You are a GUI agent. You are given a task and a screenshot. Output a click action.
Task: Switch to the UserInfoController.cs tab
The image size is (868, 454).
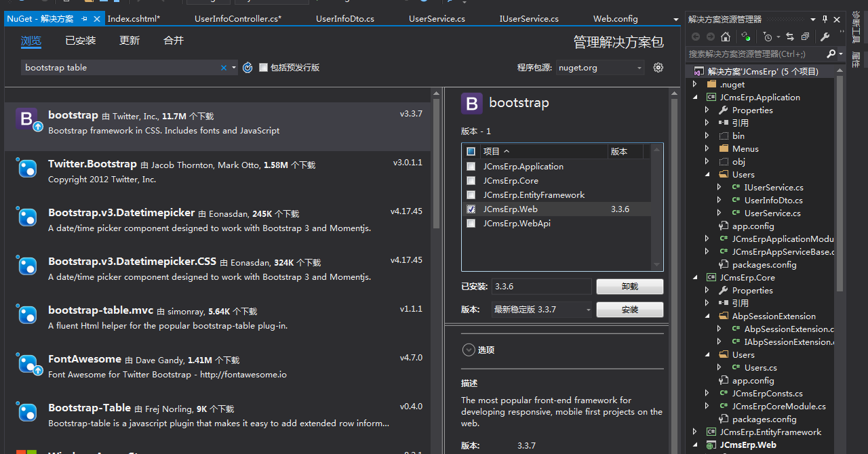(238, 19)
